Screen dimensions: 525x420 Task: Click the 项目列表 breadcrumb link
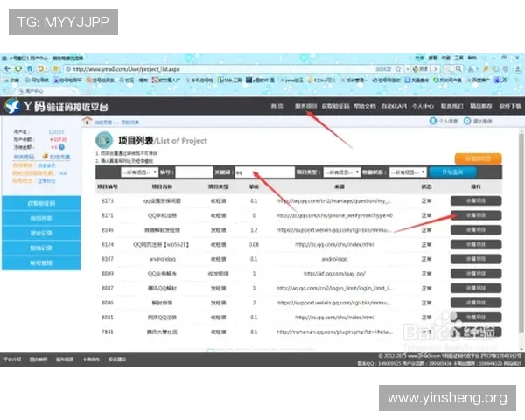(129, 122)
